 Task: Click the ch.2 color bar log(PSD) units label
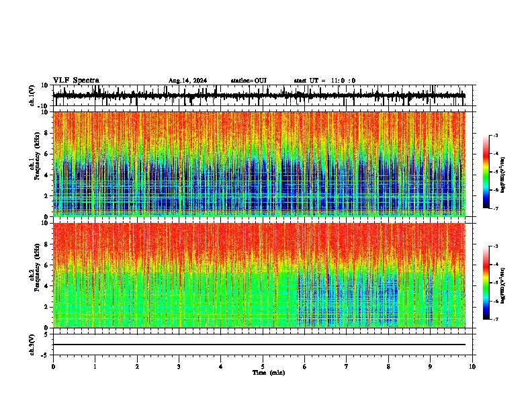(x=503, y=285)
